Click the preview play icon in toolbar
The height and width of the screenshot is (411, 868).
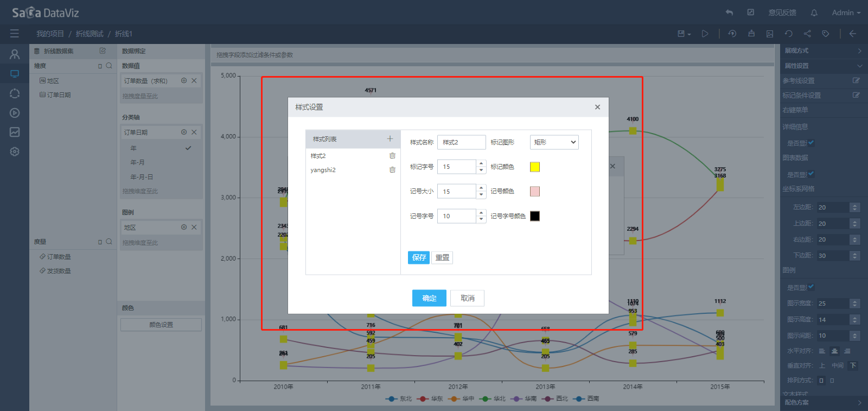(x=705, y=34)
